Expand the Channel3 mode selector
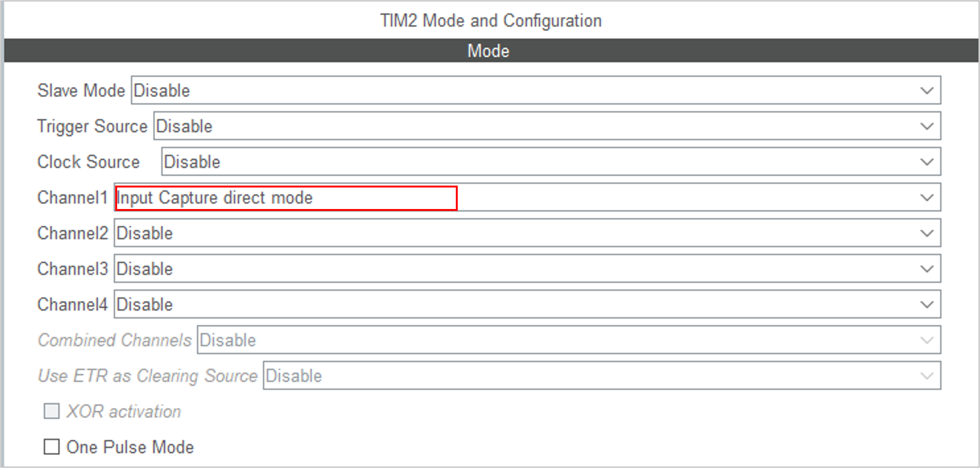This screenshot has width=980, height=468. [527, 269]
